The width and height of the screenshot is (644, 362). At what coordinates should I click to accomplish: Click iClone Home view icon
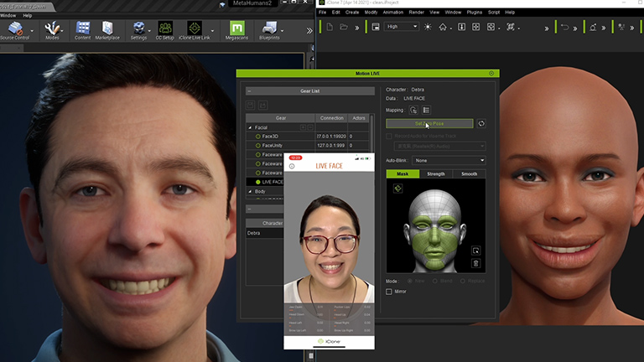[x=443, y=27]
